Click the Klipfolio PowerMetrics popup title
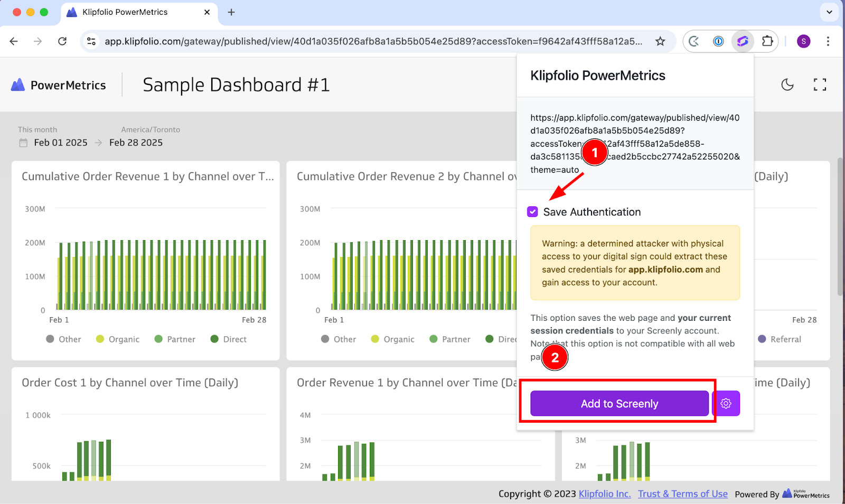The height and width of the screenshot is (504, 845). click(x=598, y=75)
